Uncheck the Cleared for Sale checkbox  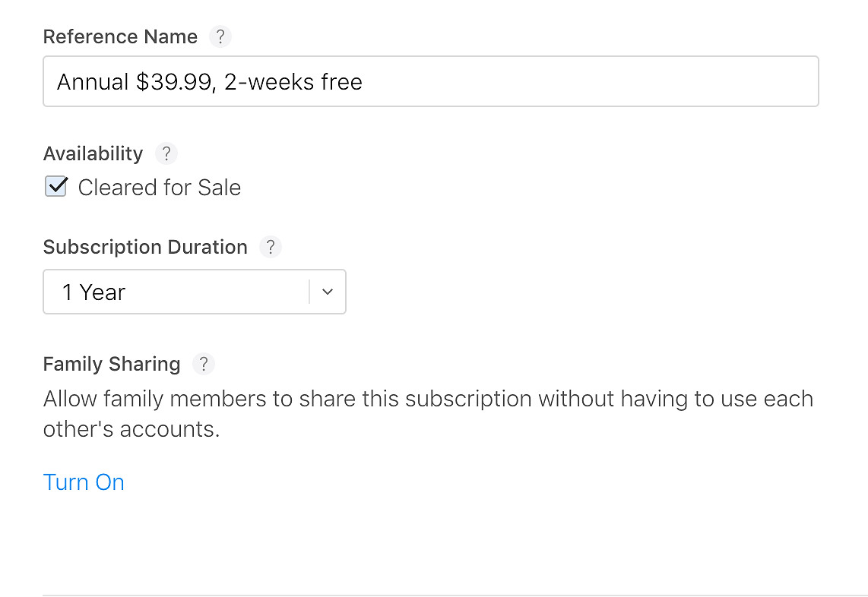click(56, 186)
